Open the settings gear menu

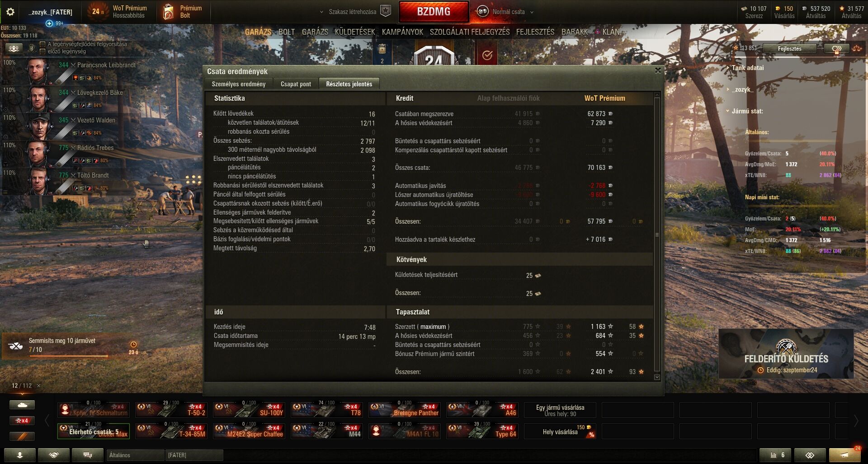click(x=10, y=12)
